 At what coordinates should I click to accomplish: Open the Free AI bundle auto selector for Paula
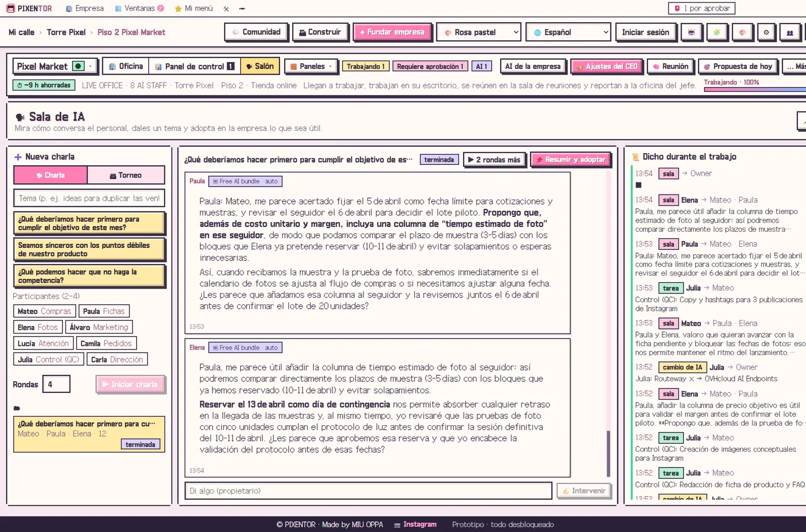pyautogui.click(x=245, y=181)
